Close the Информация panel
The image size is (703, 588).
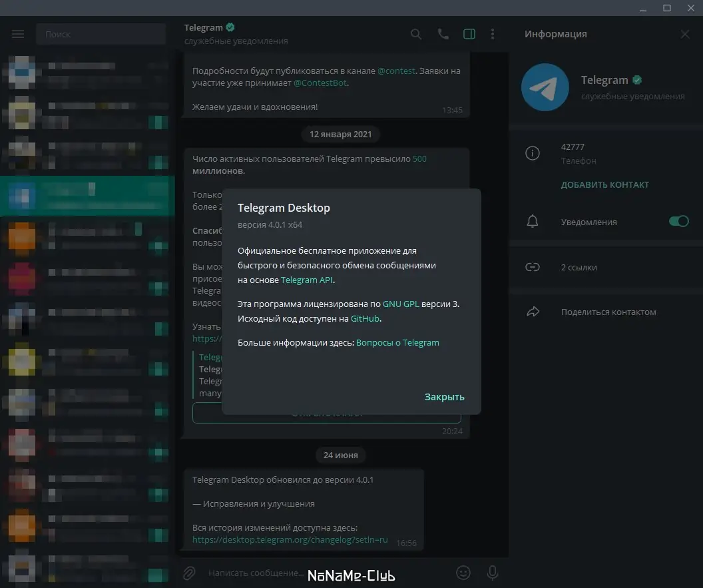click(x=684, y=34)
